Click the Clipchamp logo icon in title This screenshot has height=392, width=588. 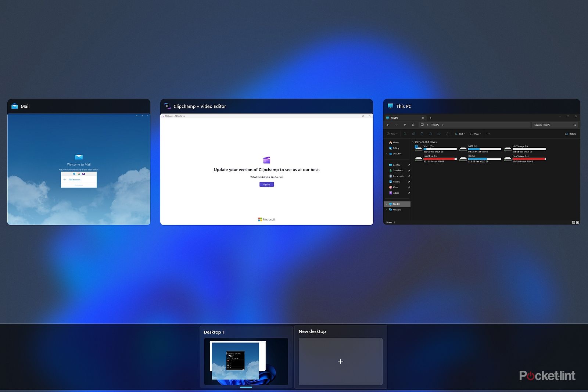[168, 106]
